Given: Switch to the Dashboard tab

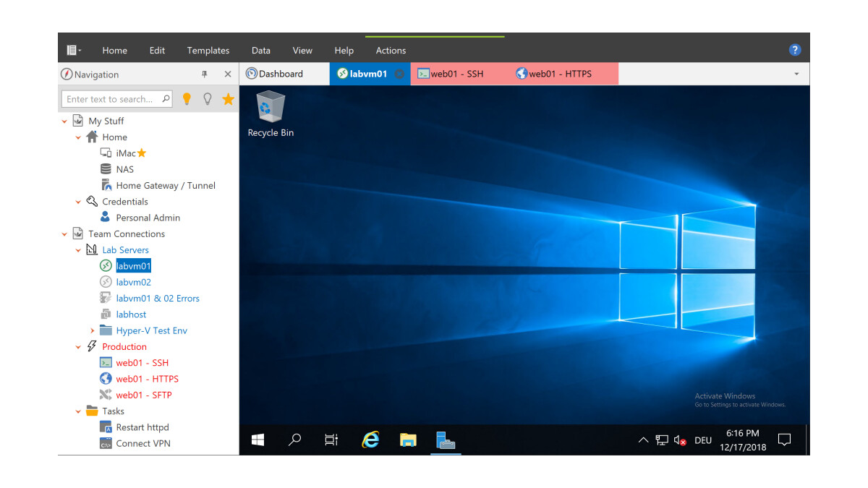Looking at the screenshot, I should 284,74.
